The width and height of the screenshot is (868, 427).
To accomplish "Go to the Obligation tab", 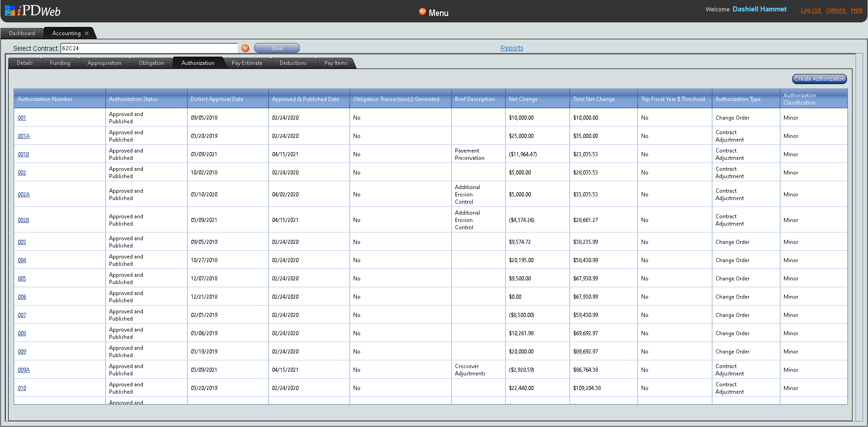I will tap(151, 63).
